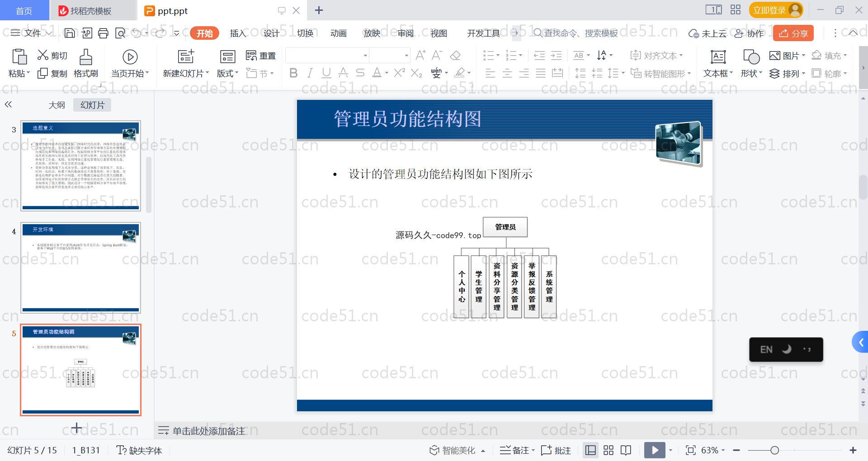This screenshot has height=461, width=868.
Task: Click the Print icon in quick toolbar
Action: [104, 33]
